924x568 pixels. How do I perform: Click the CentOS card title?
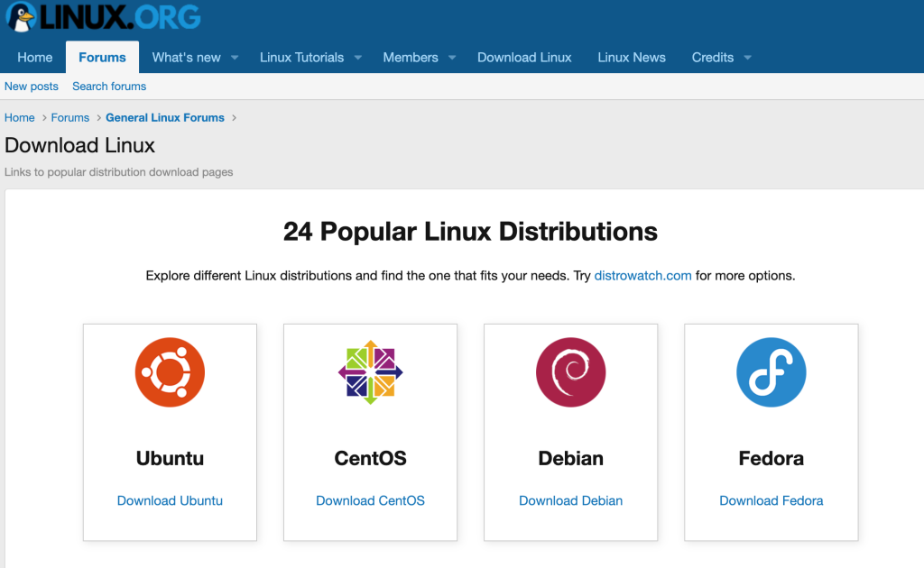[x=370, y=458]
